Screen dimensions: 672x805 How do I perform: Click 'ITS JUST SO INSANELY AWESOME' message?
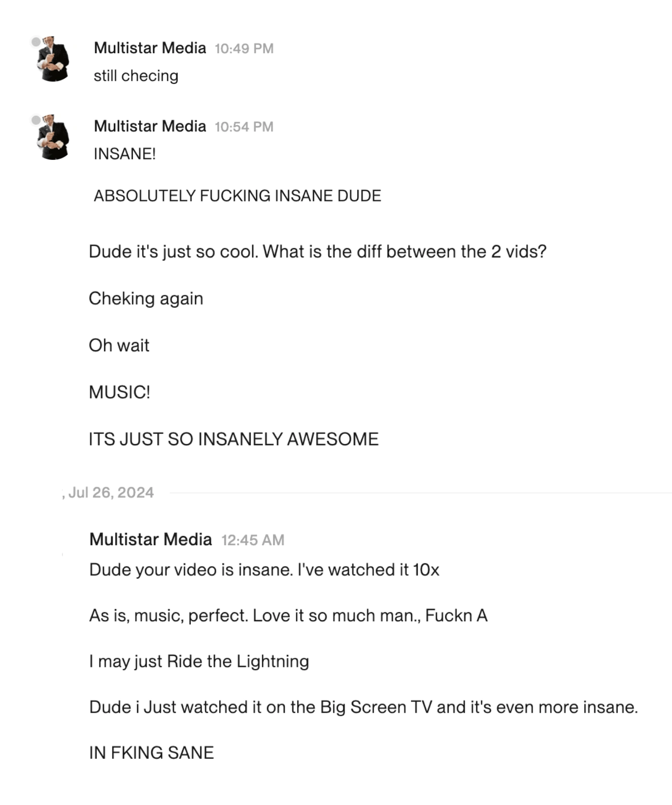pyautogui.click(x=233, y=439)
